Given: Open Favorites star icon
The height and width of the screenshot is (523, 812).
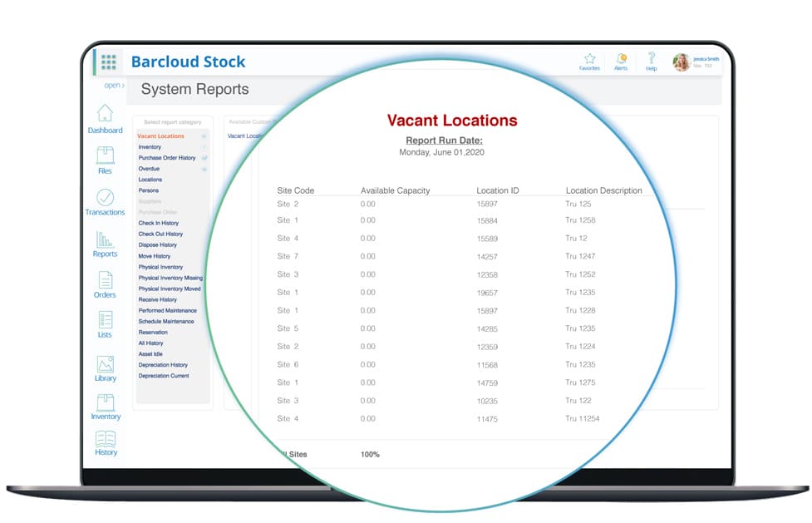Looking at the screenshot, I should click(x=589, y=62).
